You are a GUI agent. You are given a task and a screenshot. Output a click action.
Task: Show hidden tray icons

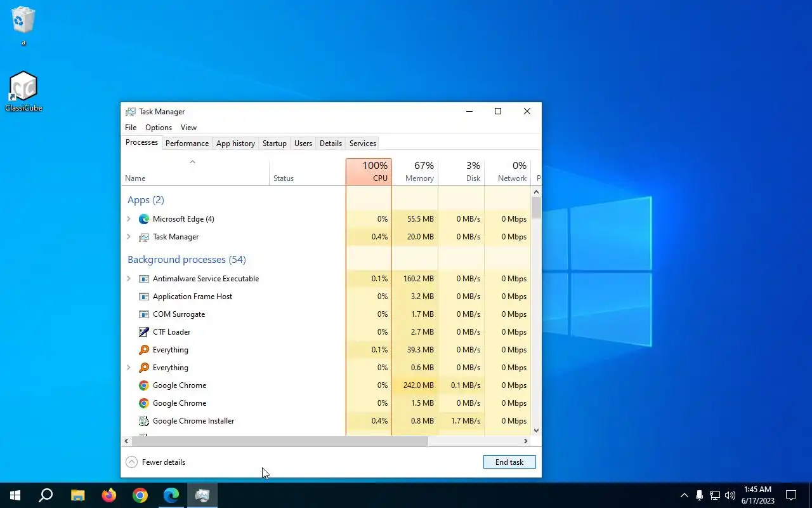point(684,495)
